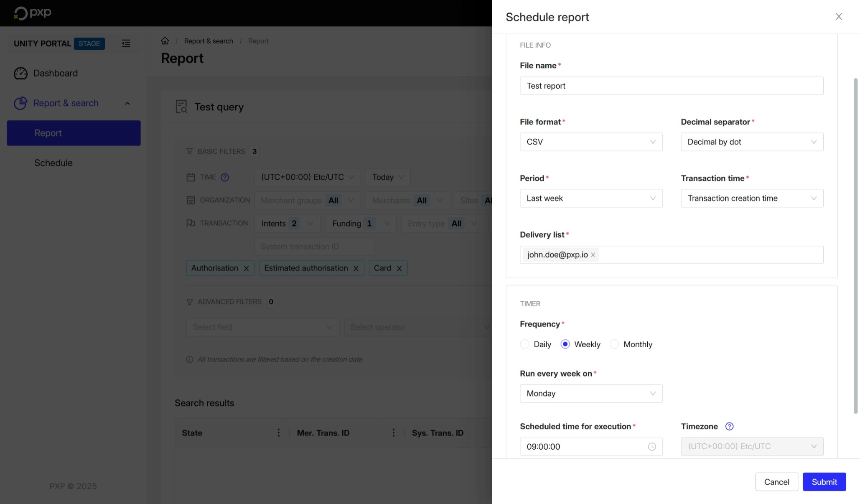This screenshot has width=860, height=504.
Task: Select the Daily frequency radio button
Action: [x=524, y=344]
